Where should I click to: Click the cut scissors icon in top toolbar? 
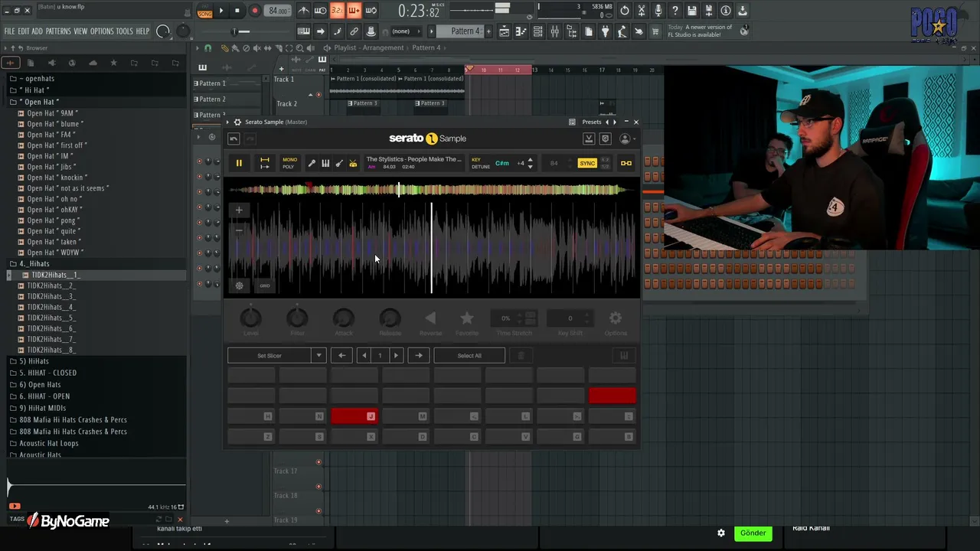[642, 11]
